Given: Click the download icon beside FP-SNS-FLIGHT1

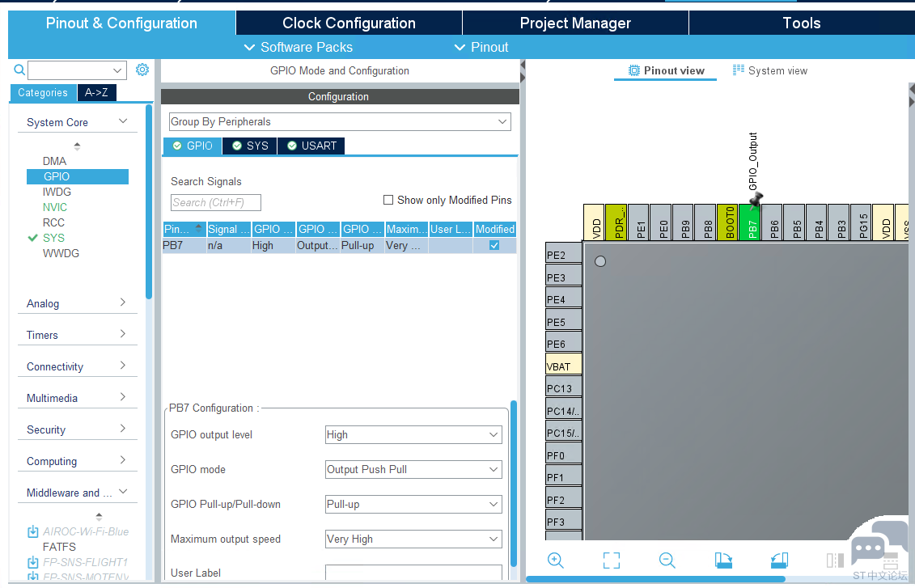Looking at the screenshot, I should [33, 562].
